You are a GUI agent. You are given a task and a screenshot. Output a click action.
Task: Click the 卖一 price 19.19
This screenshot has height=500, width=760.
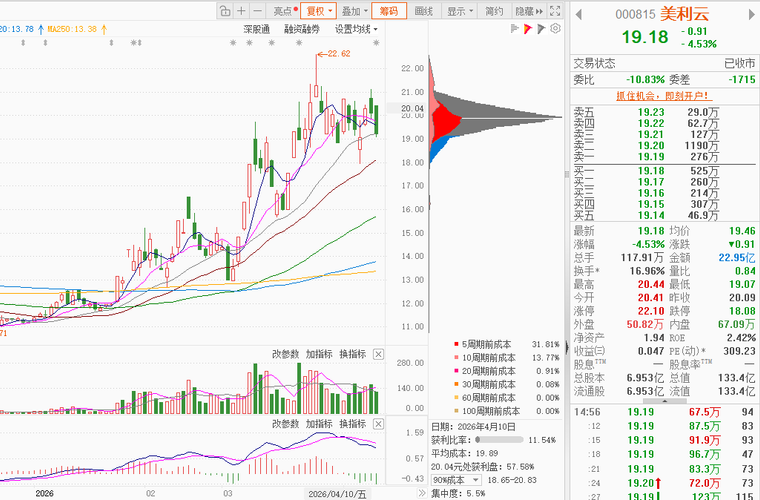651,157
